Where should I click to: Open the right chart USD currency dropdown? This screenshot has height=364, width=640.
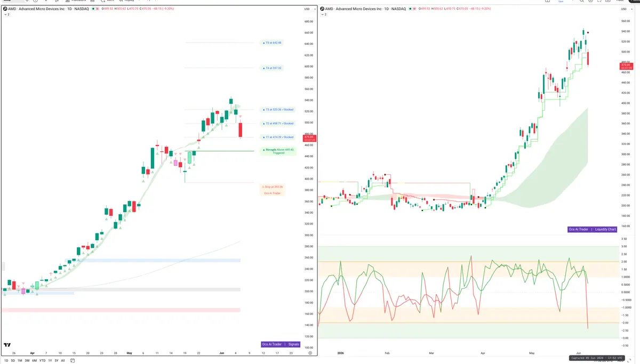pyautogui.click(x=626, y=9)
